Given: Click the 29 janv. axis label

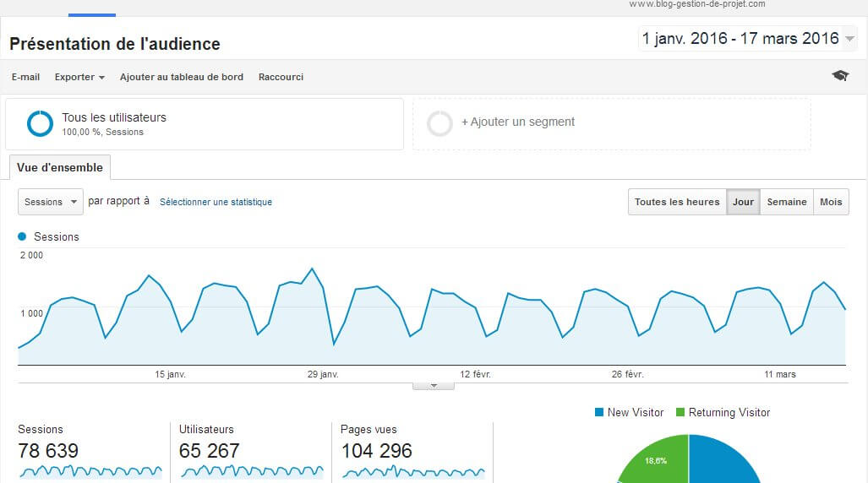Looking at the screenshot, I should pyautogui.click(x=324, y=375).
